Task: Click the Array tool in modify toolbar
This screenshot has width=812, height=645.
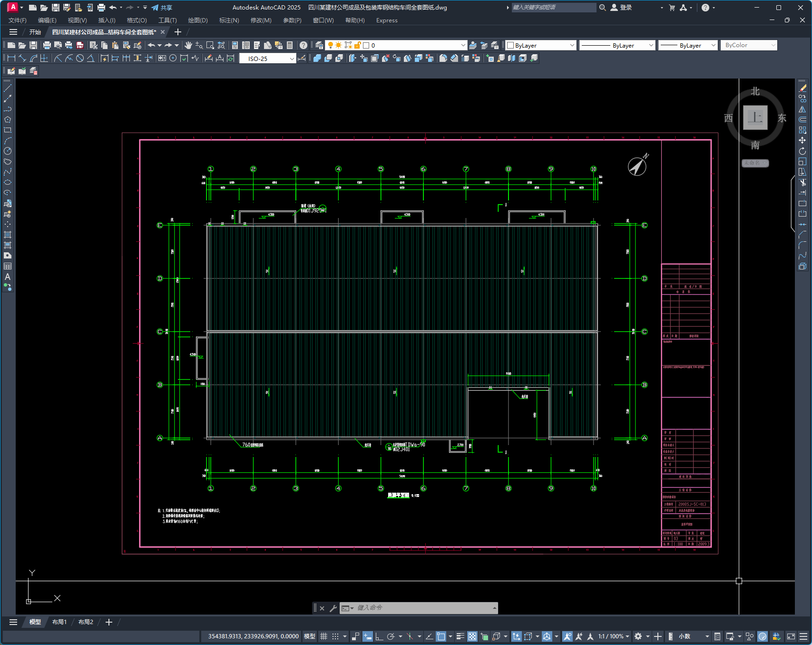Action: (x=802, y=130)
